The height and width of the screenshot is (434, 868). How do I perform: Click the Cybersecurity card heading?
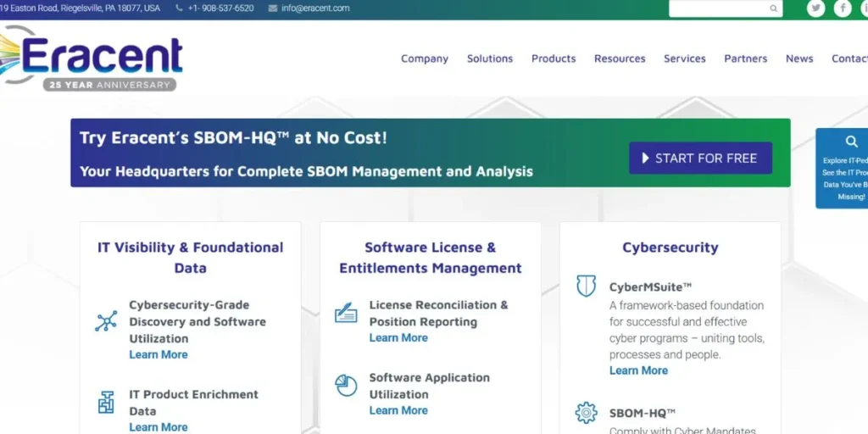pos(670,248)
